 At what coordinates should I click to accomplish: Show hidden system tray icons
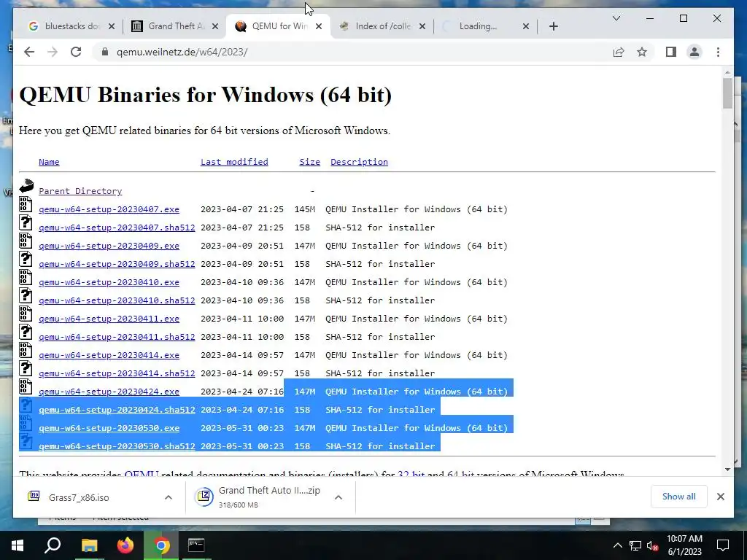(617, 545)
